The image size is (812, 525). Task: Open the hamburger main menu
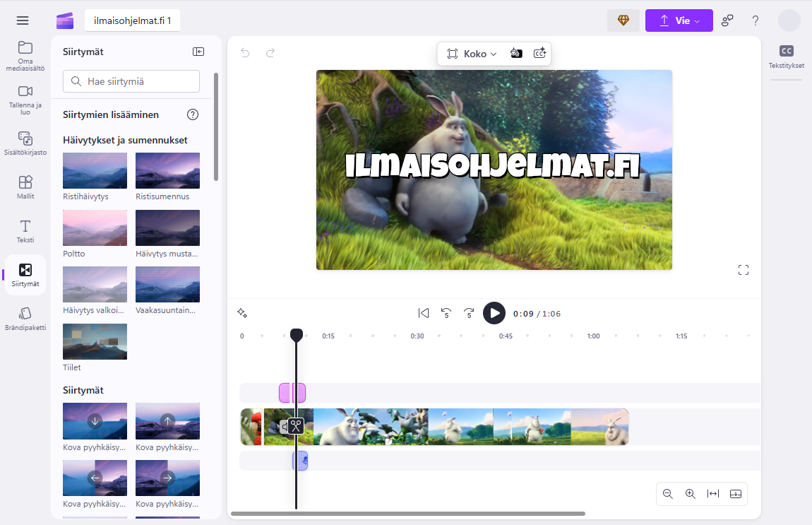coord(23,20)
